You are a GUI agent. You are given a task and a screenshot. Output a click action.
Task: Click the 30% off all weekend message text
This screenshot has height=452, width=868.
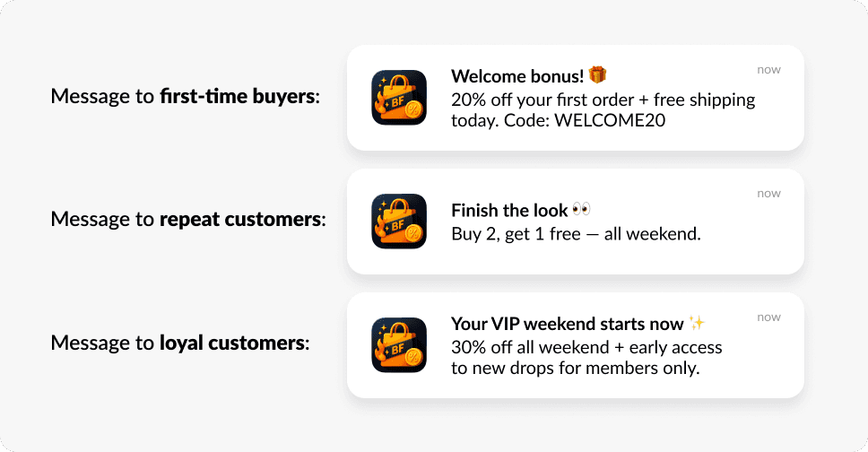click(x=586, y=347)
